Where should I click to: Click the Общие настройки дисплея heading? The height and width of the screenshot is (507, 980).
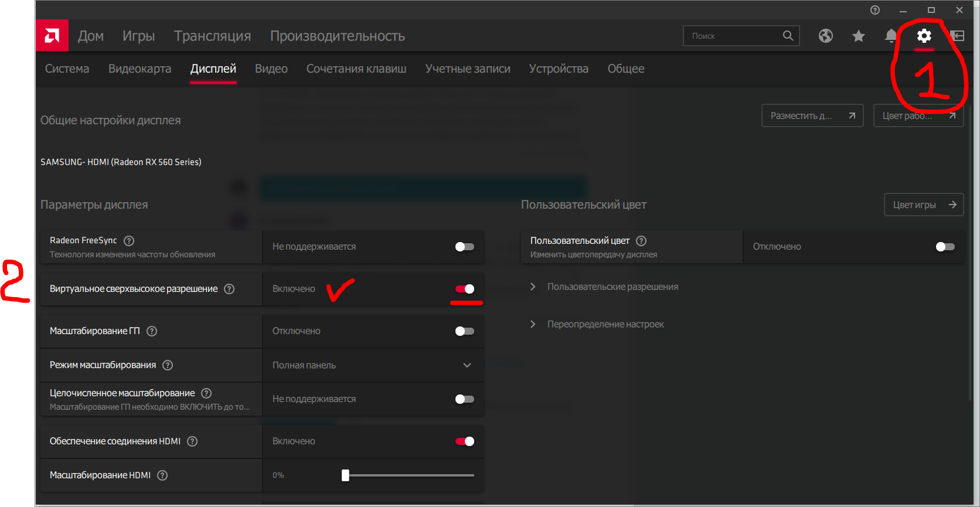click(x=111, y=120)
